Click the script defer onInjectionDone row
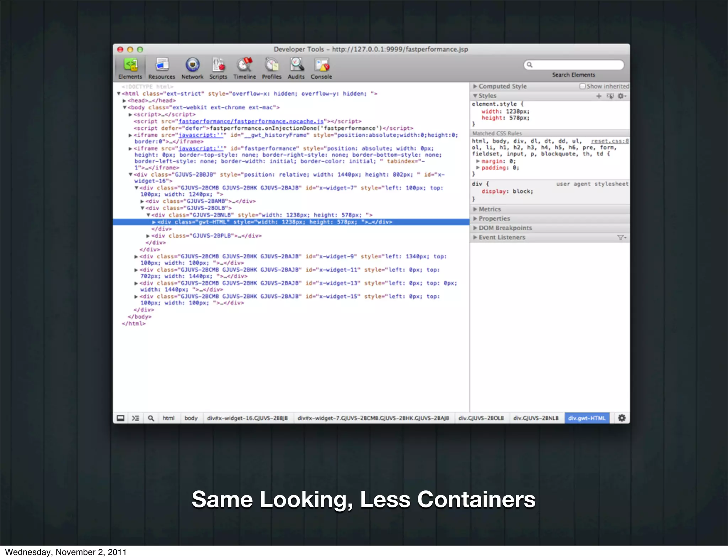Screen dimensions: 728x560 click(274, 128)
